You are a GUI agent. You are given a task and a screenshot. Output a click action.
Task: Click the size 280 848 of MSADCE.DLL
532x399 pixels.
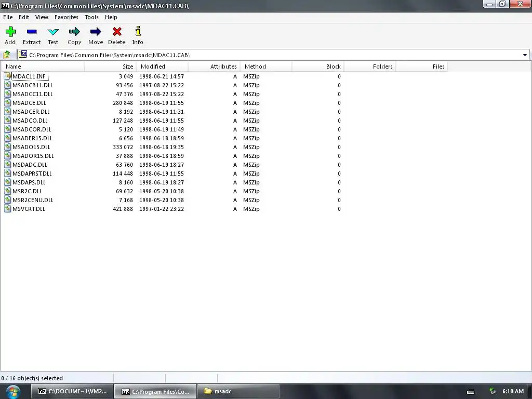tap(123, 103)
